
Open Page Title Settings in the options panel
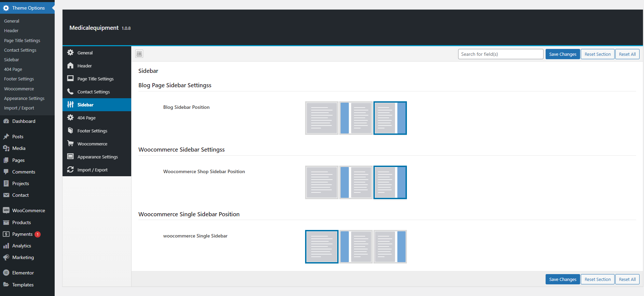click(95, 79)
